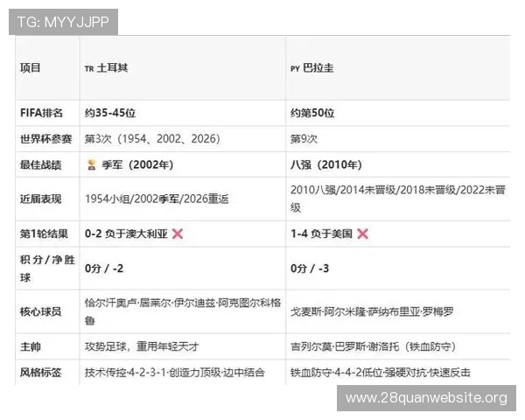Click the 季军（2002年）text
The height and width of the screenshot is (420, 525).
(x=137, y=164)
